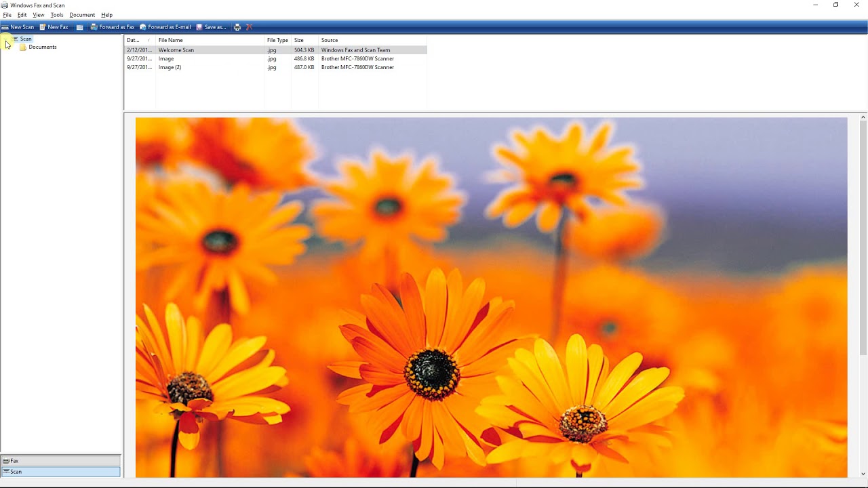Screen dimensions: 868x488
Task: Open the Edit menu
Action: [22, 15]
